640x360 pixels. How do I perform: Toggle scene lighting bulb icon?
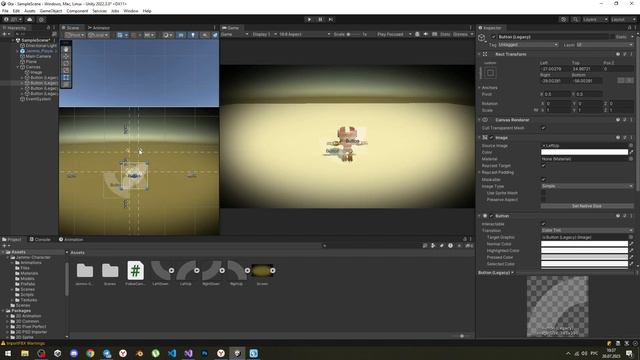point(193,35)
